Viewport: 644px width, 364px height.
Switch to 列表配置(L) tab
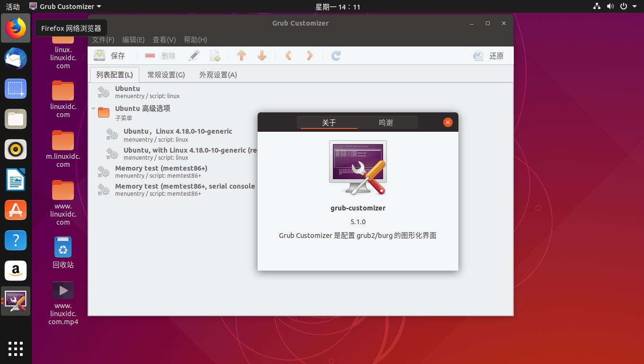tap(115, 74)
